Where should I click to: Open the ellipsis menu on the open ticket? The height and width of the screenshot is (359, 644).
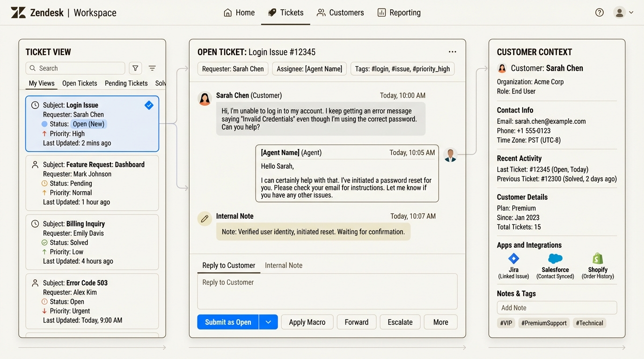pyautogui.click(x=452, y=51)
